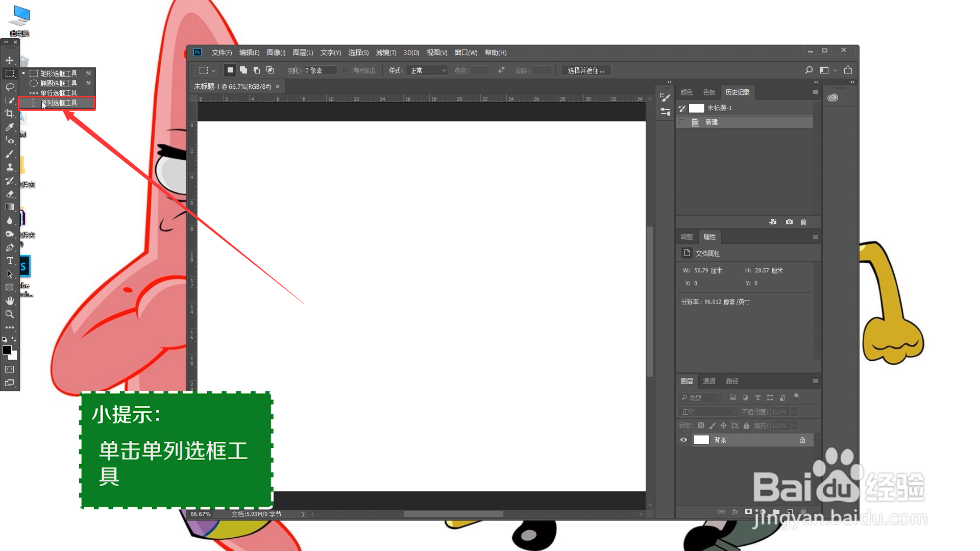The width and height of the screenshot is (980, 551).
Task: Open the 滤镜(T) menu
Action: (386, 53)
